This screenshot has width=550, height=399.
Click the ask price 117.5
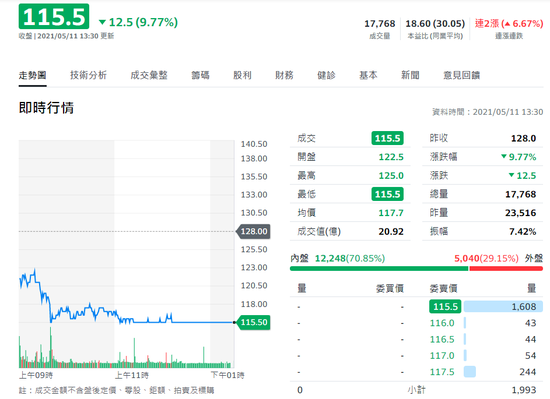(442, 372)
